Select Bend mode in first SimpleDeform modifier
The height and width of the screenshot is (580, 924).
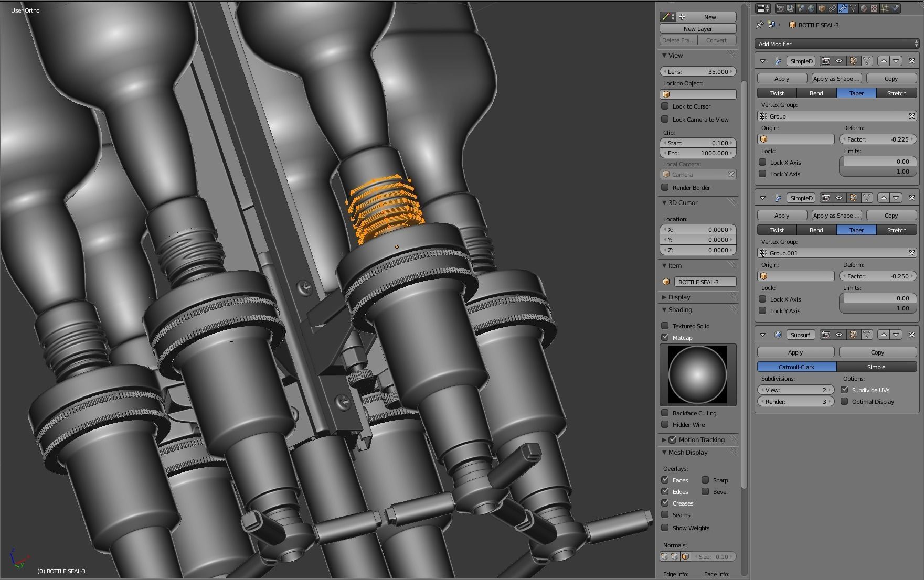816,93
